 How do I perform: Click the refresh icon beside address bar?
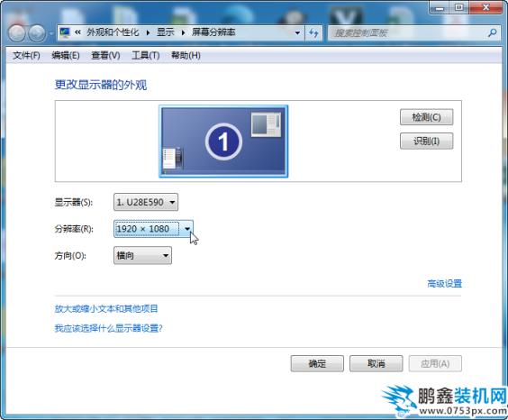coord(313,33)
